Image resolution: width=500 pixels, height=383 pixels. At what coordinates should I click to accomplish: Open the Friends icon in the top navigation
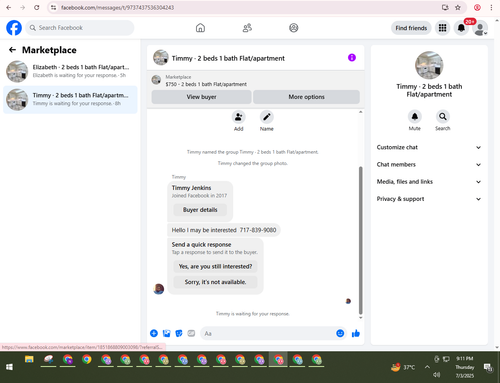click(x=247, y=28)
